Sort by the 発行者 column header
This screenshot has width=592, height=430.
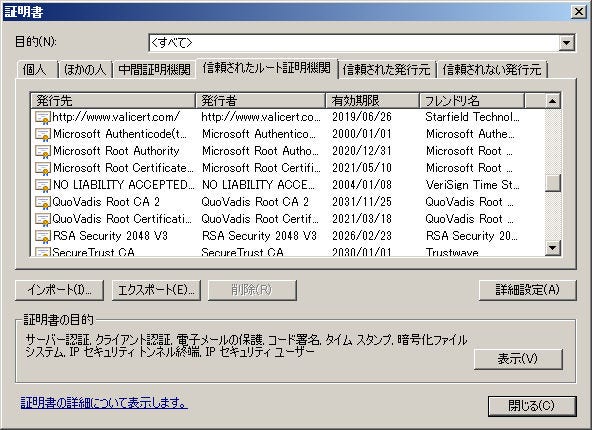(261, 101)
